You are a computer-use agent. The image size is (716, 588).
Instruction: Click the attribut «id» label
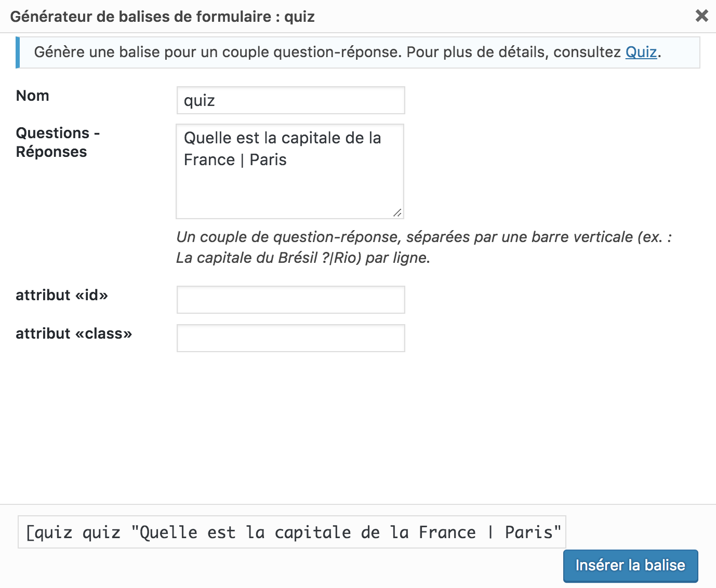(62, 295)
